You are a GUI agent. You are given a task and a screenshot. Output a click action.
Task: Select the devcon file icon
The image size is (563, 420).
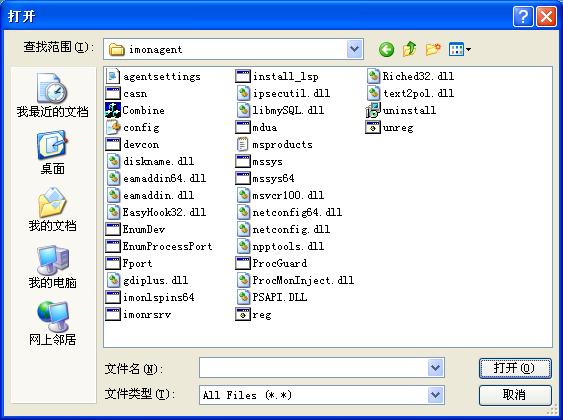[x=113, y=144]
